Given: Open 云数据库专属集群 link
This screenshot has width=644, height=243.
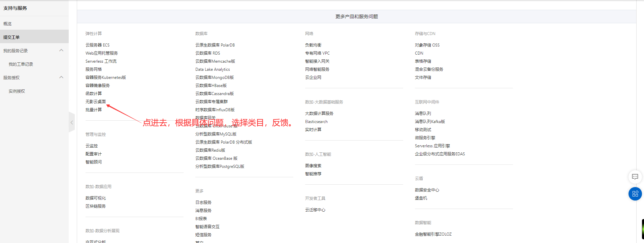Looking at the screenshot, I should click(x=212, y=101).
